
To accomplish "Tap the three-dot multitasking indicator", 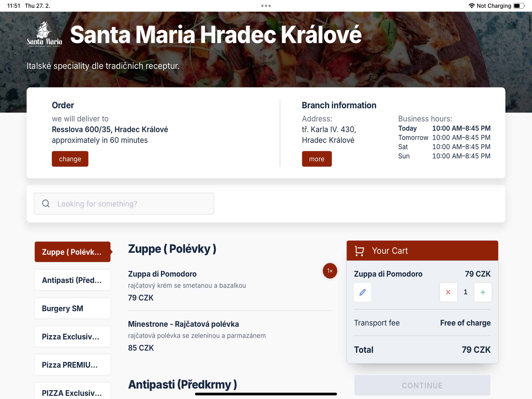I will click(266, 6).
